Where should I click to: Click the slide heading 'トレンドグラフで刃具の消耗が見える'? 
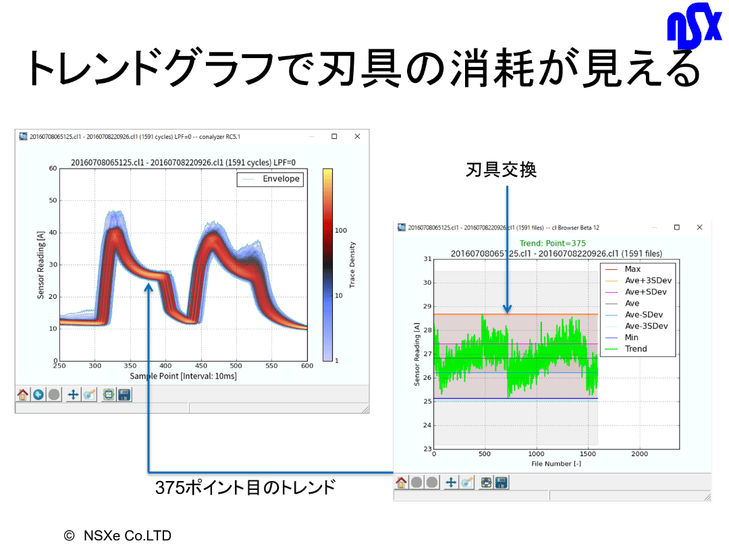[x=363, y=69]
